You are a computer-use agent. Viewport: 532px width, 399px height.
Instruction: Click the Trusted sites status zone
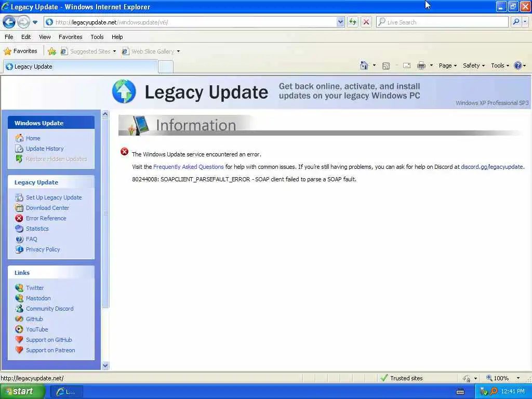coord(402,378)
